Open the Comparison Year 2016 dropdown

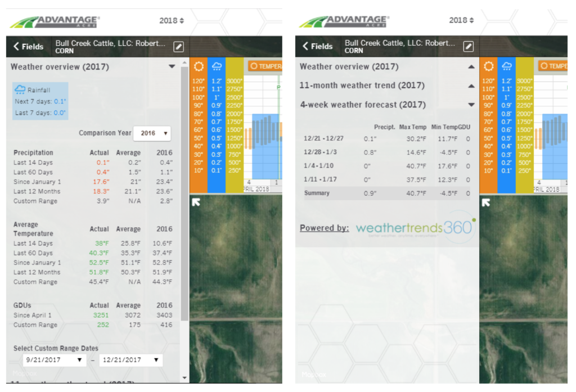tap(152, 133)
